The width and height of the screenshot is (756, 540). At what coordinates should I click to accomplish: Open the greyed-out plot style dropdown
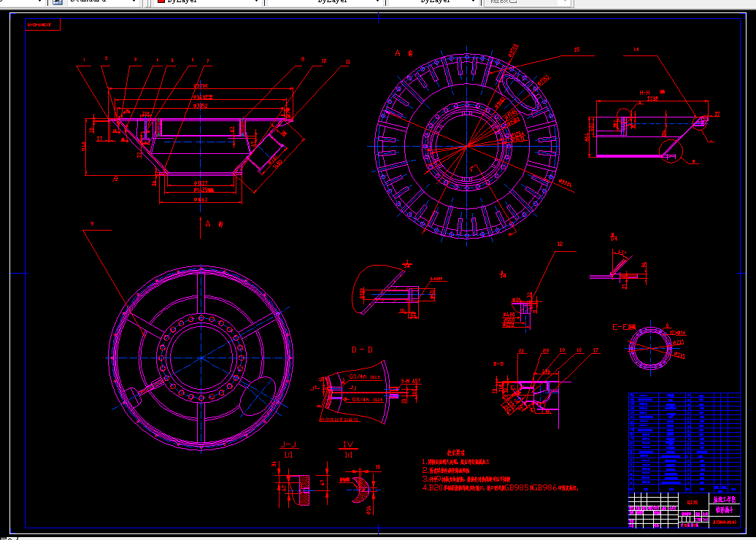click(527, 2)
